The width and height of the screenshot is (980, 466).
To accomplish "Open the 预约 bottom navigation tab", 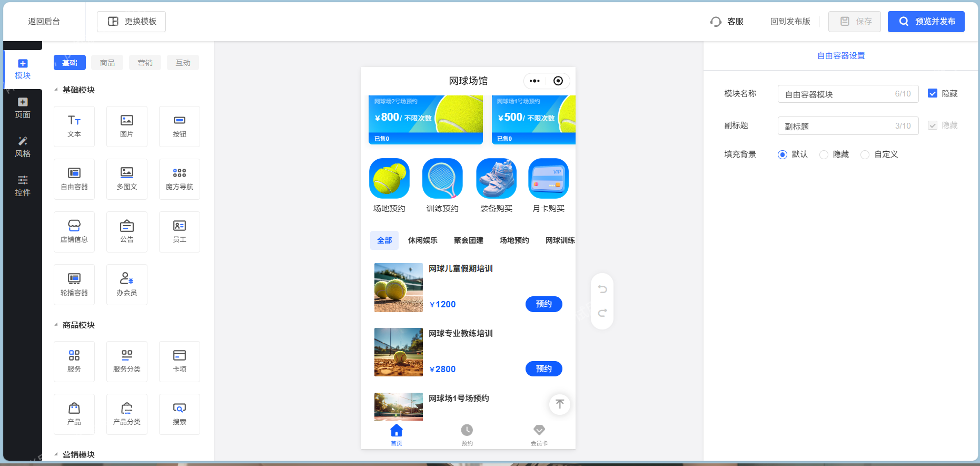I will (467, 435).
